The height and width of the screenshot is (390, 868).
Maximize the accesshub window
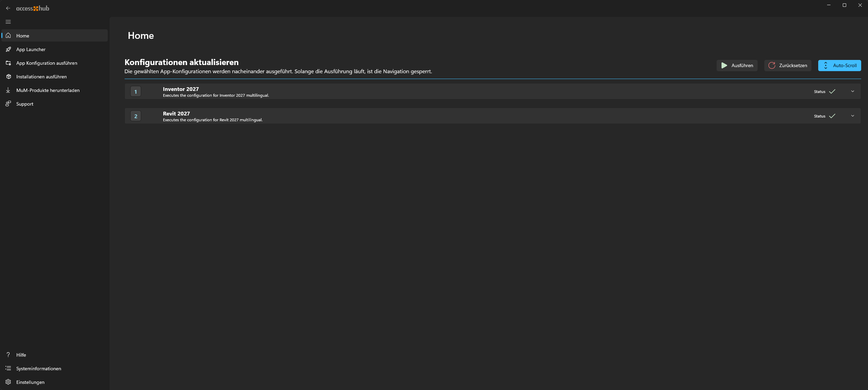point(844,5)
